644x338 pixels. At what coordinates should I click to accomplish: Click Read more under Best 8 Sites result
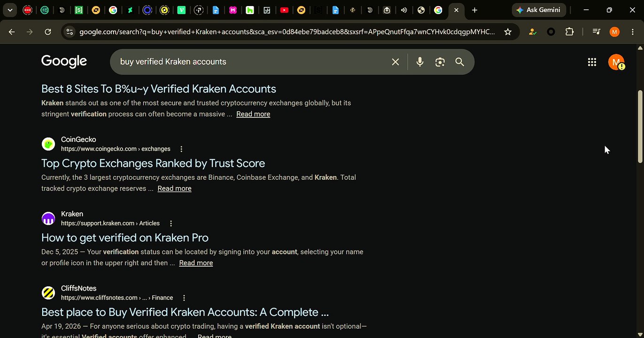(x=253, y=114)
